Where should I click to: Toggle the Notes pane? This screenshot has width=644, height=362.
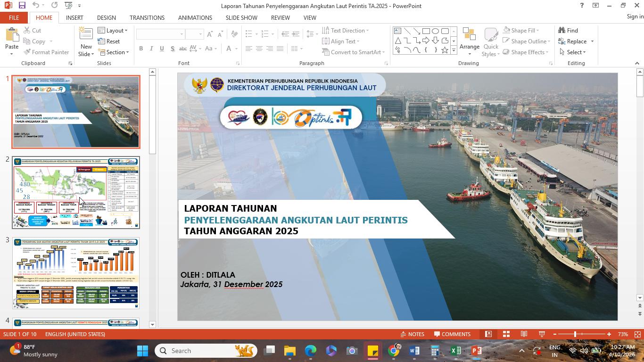coord(412,334)
